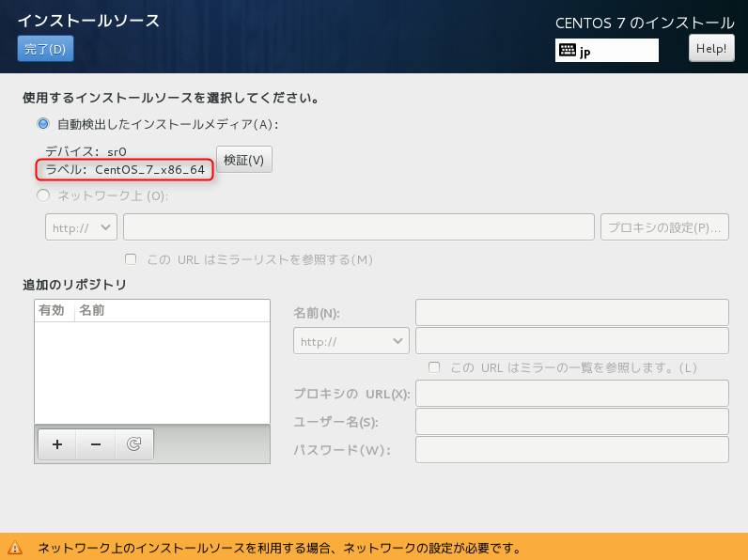Click the 名前 column header in repository list
The image size is (748, 560).
pyautogui.click(x=92, y=310)
